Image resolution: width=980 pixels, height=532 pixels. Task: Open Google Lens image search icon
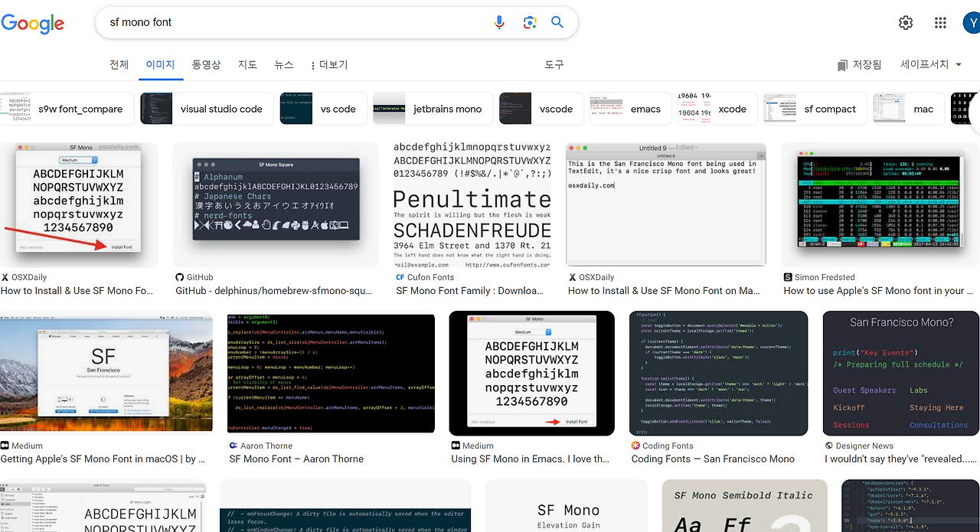[x=529, y=22]
